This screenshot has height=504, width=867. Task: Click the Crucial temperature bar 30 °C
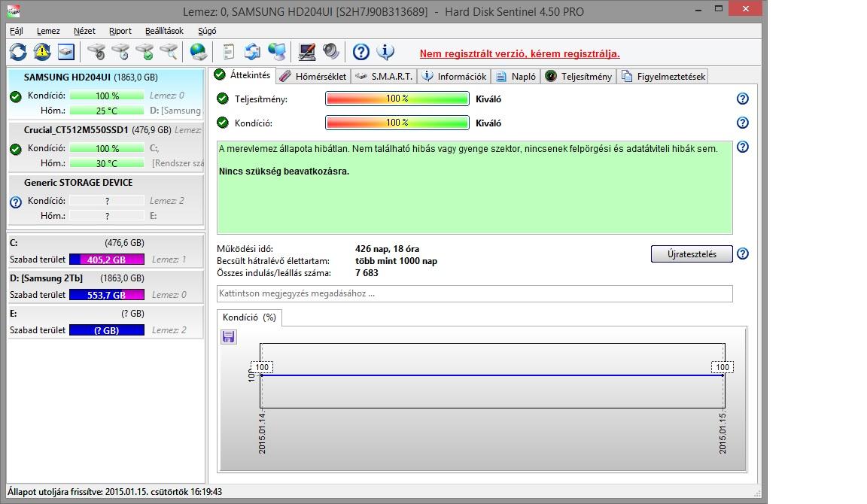pyautogui.click(x=107, y=163)
